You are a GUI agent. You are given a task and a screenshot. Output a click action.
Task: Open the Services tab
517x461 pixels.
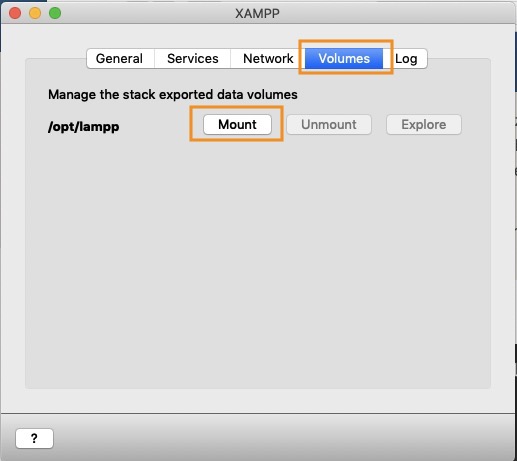[192, 59]
